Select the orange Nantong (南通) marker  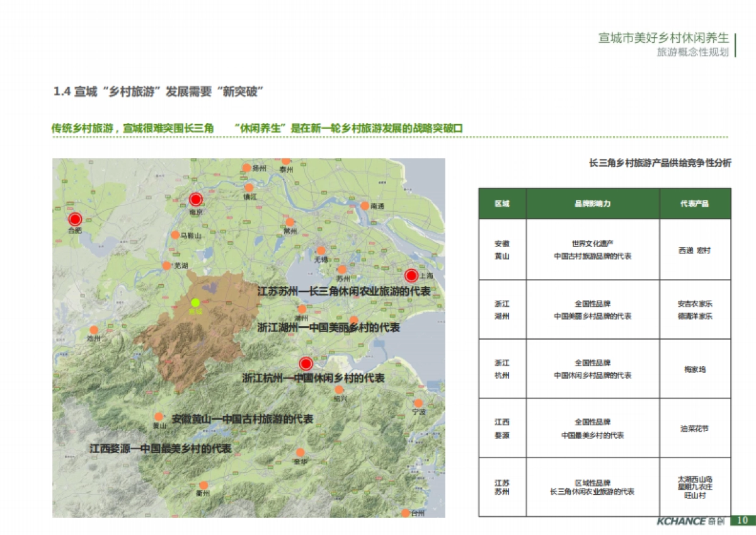(x=365, y=205)
